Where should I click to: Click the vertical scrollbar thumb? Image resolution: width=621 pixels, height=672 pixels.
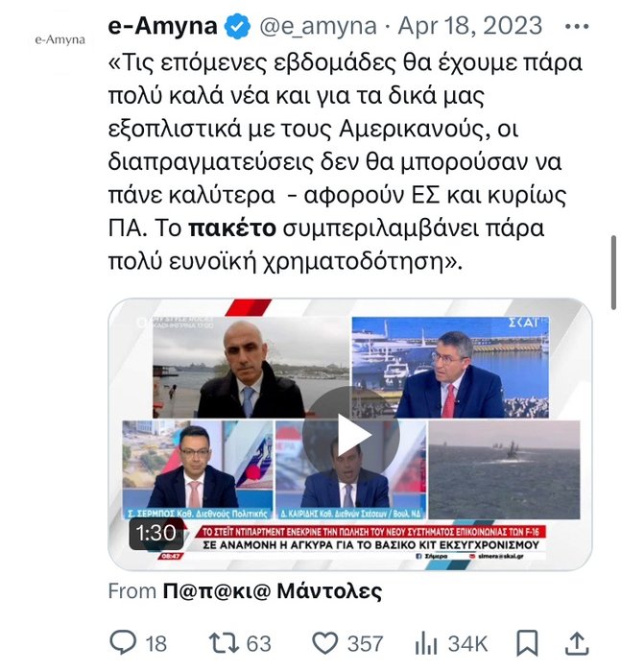(x=613, y=272)
